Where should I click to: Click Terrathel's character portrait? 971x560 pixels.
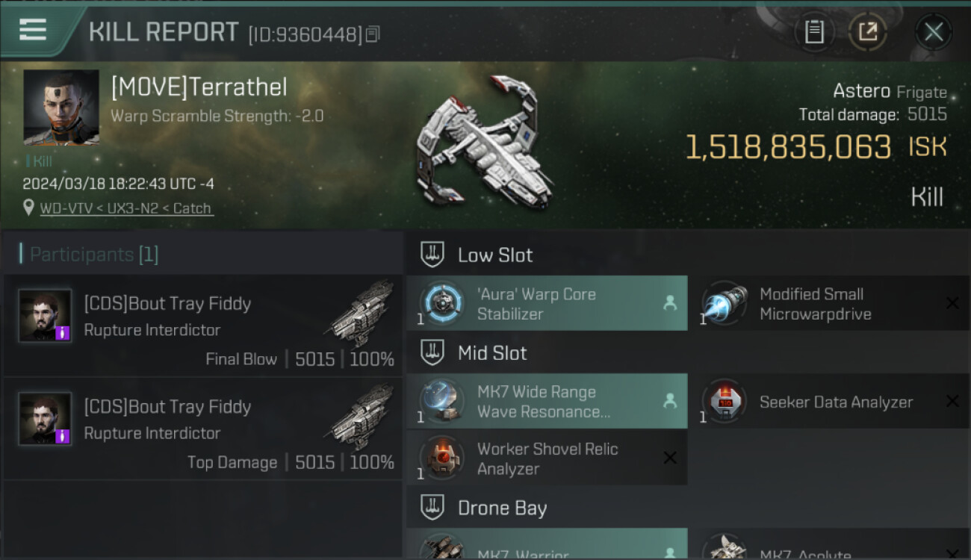[61, 108]
